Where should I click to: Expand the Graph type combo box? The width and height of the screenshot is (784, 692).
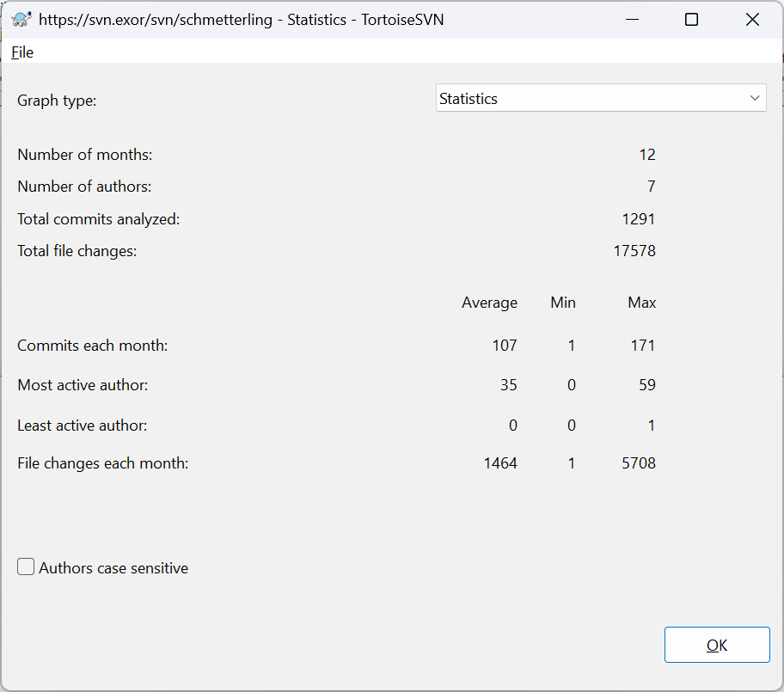click(x=601, y=98)
